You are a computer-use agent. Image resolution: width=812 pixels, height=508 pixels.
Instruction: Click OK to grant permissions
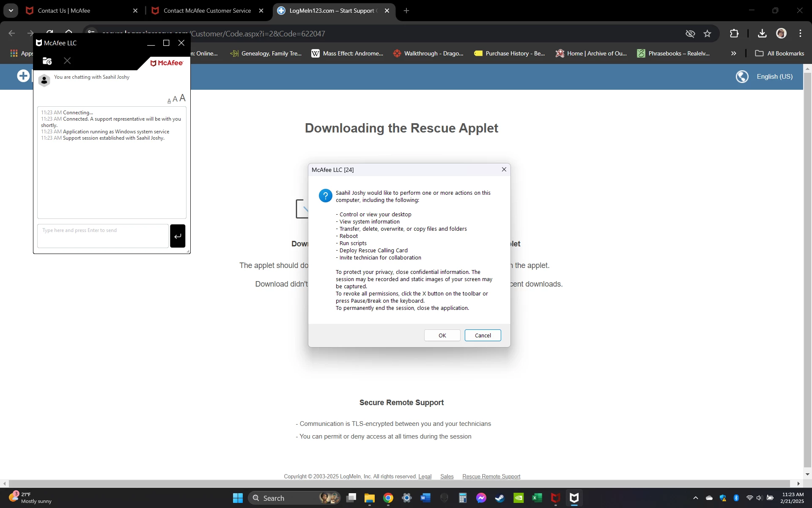click(x=442, y=335)
